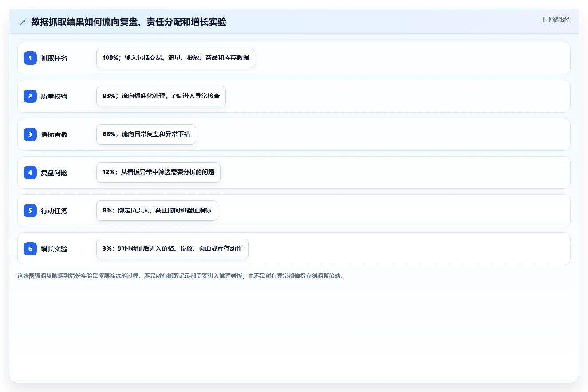Screen dimensions: 588x392
Task: Select step badge number 1
Action: click(30, 58)
